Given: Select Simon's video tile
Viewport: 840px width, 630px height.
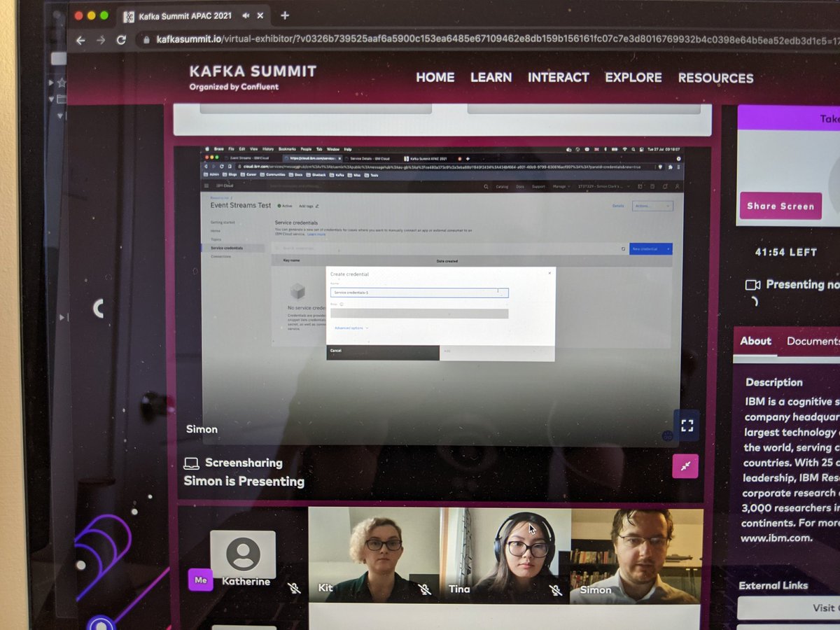Looking at the screenshot, I should [636, 556].
